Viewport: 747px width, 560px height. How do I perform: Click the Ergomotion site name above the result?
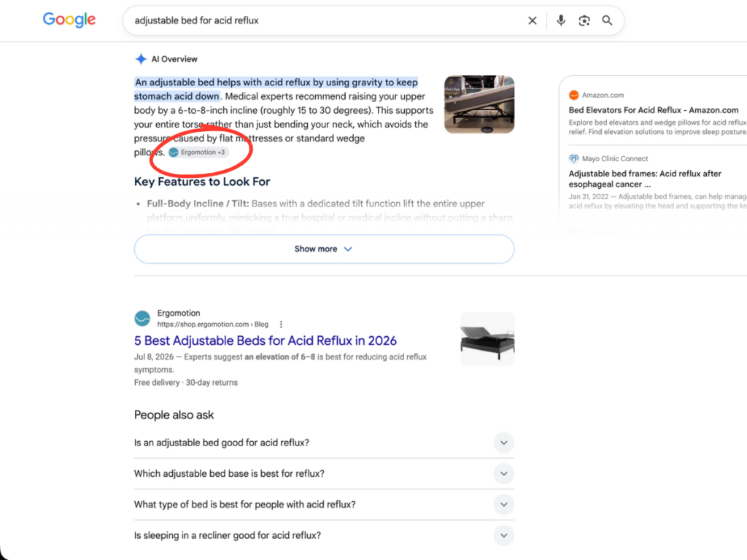(x=179, y=313)
